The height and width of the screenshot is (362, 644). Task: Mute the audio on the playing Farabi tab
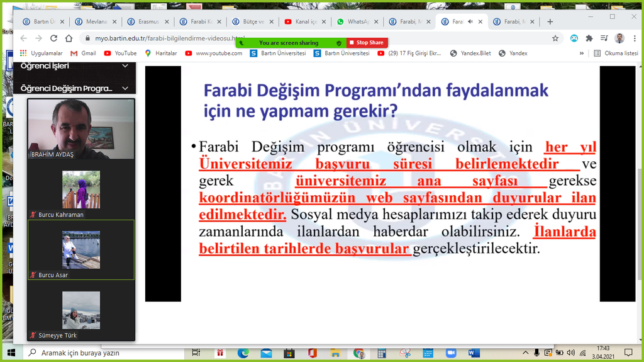pos(470,21)
